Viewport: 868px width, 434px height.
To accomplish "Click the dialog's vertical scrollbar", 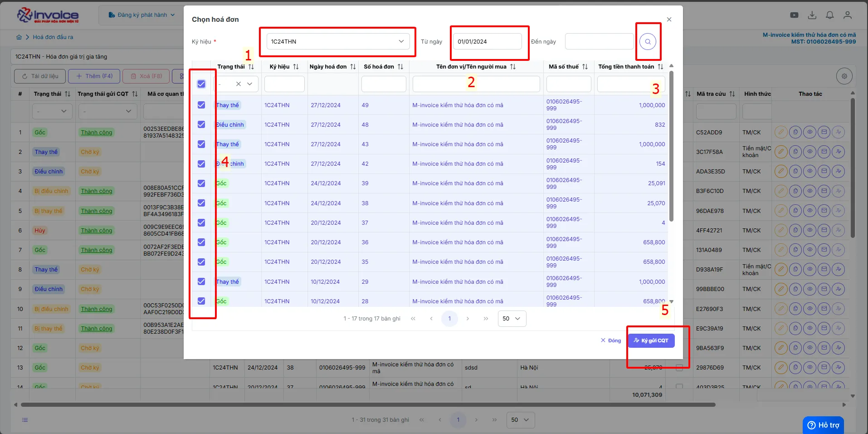I will 671,145.
